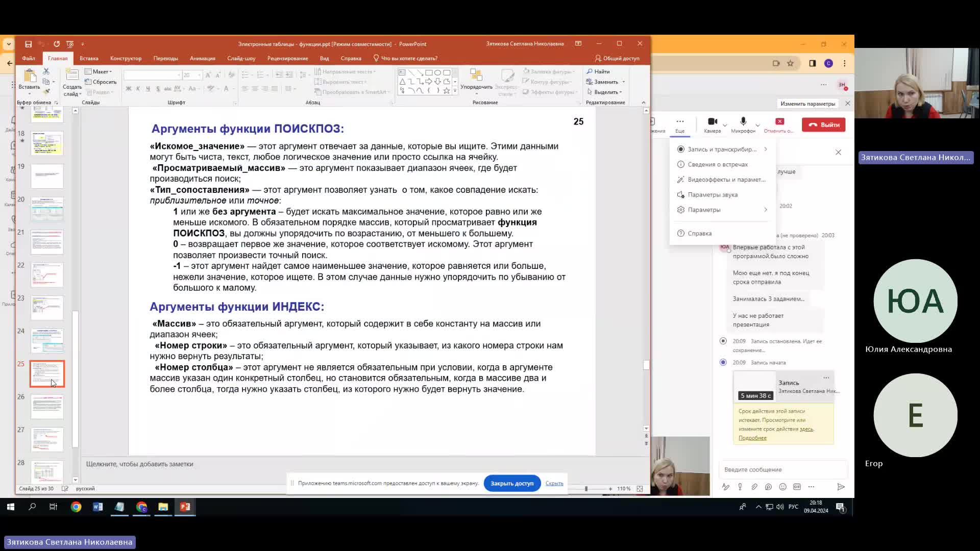980x551 pixels.
Task: Click in the 'Введите сообщение' message field
Action: 783,469
